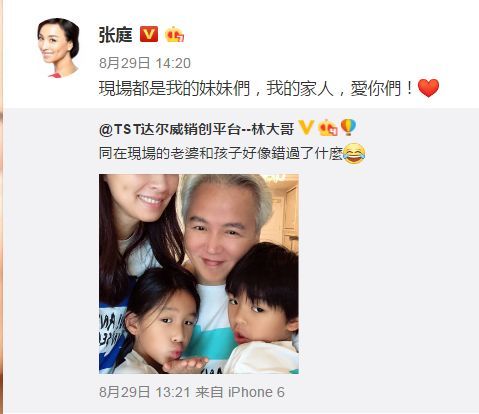Screen dimensions: 479x414
Task: Click the gray-haired man in photo
Action: point(220,230)
